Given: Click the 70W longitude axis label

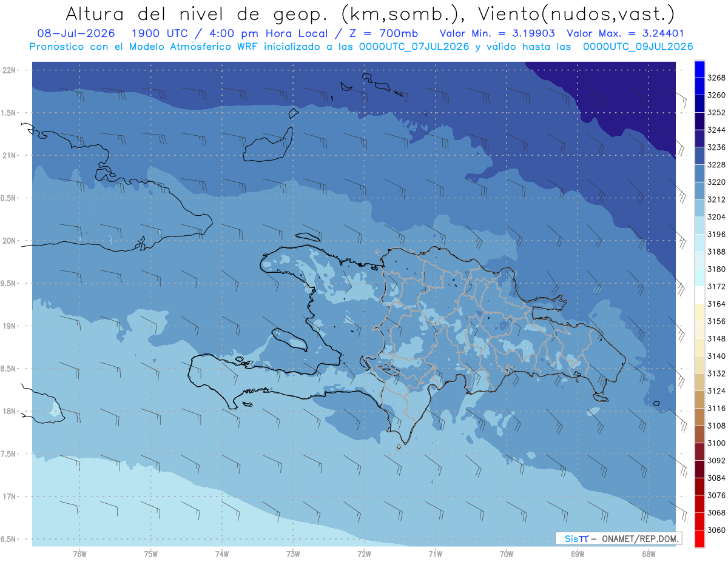Looking at the screenshot, I should click(x=507, y=554).
